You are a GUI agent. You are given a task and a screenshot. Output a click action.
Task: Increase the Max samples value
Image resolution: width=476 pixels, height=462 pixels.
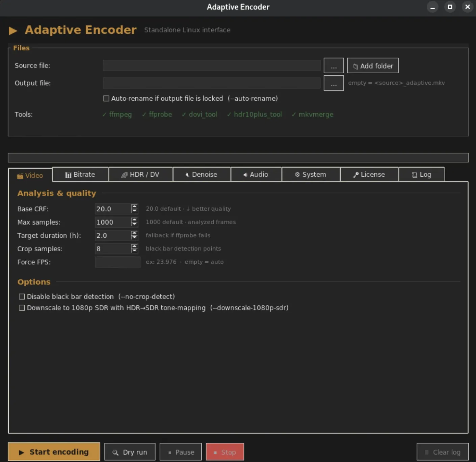coord(134,220)
